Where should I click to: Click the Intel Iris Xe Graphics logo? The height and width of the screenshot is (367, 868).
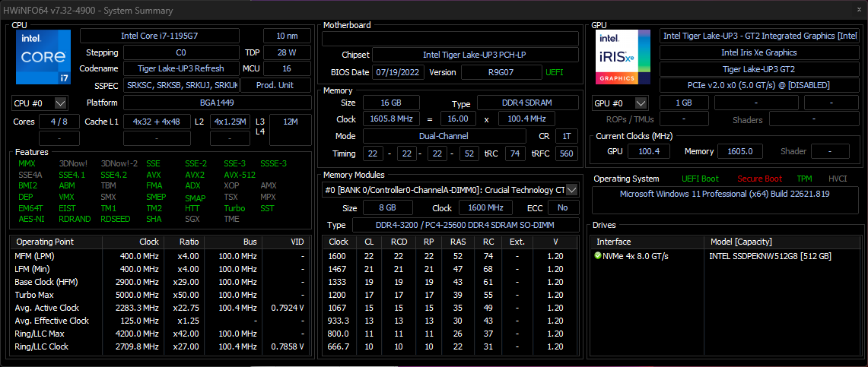click(623, 57)
